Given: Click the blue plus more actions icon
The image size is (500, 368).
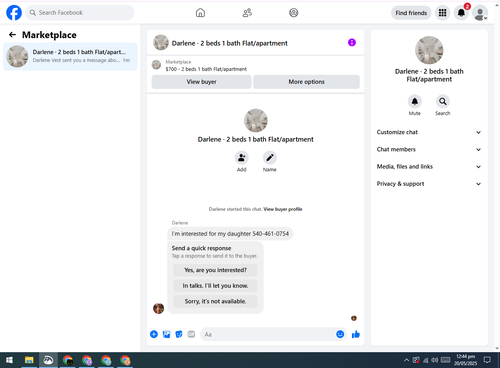Looking at the screenshot, I should [154, 334].
